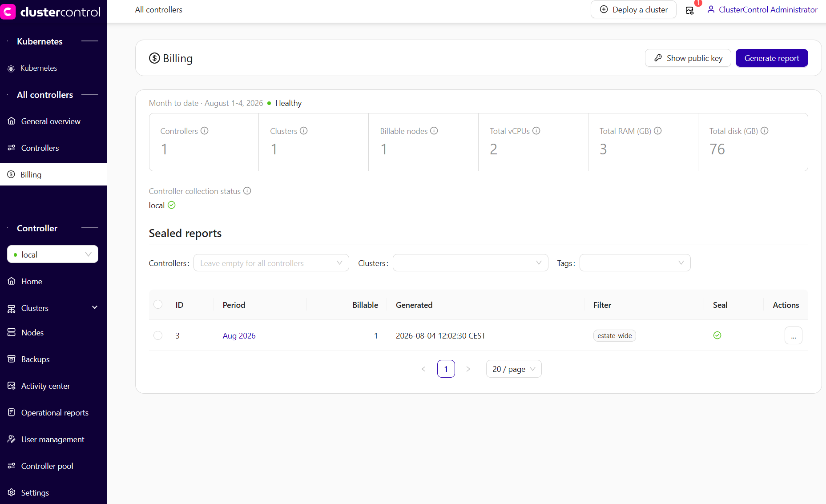Select Billing menu item in sidebar
Image resolution: width=826 pixels, height=504 pixels.
[x=53, y=174]
